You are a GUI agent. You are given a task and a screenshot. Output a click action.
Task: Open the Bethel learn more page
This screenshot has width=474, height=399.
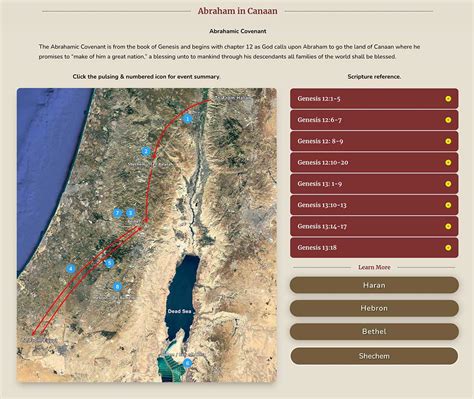pos(374,332)
